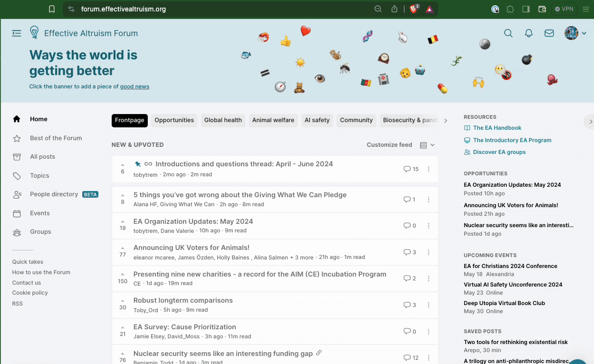Open the People directory page

tap(55, 194)
